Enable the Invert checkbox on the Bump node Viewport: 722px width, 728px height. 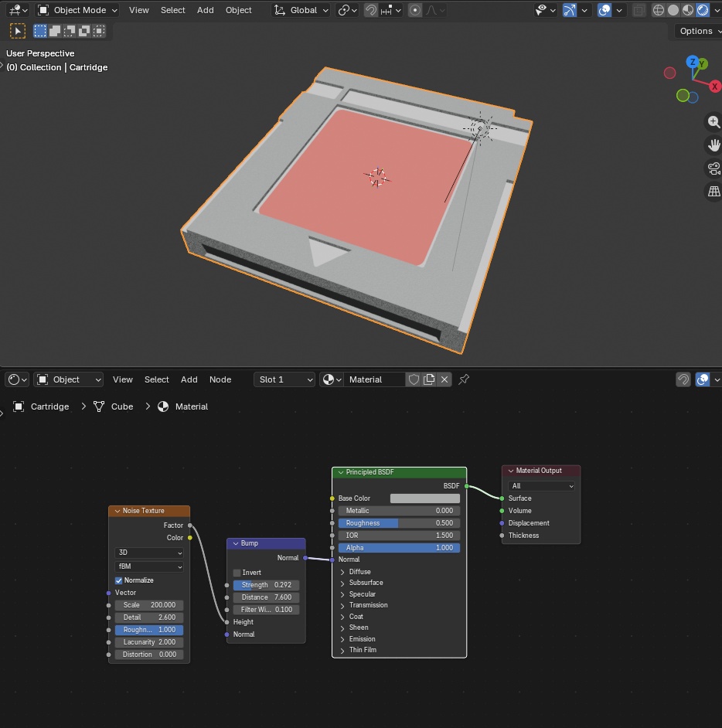[237, 573]
